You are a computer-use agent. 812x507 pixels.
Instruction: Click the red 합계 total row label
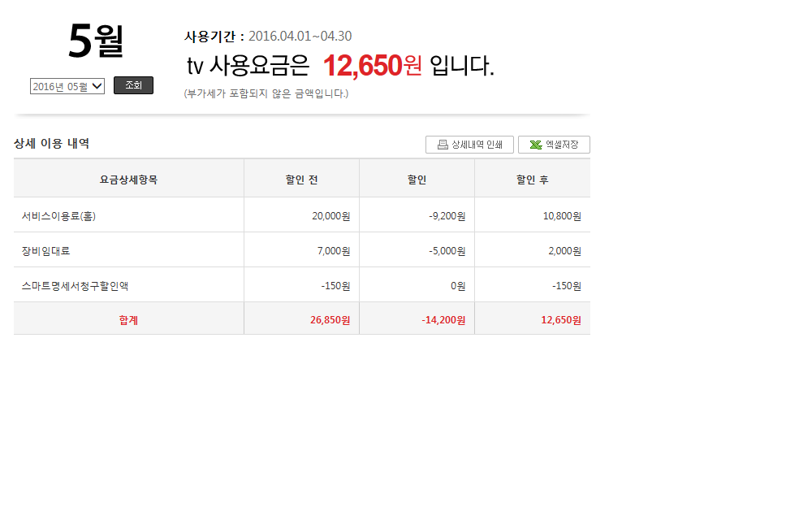pyautogui.click(x=128, y=320)
